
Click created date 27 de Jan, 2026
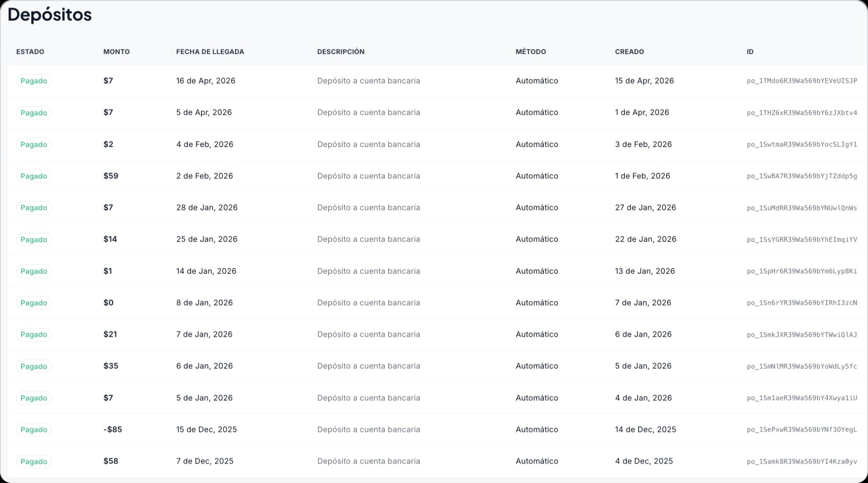(x=646, y=207)
